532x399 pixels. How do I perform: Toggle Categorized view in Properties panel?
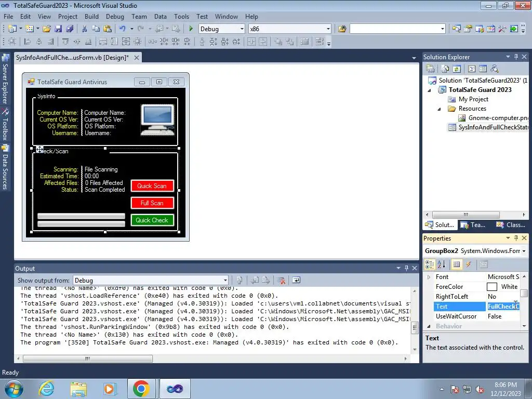tap(430, 264)
